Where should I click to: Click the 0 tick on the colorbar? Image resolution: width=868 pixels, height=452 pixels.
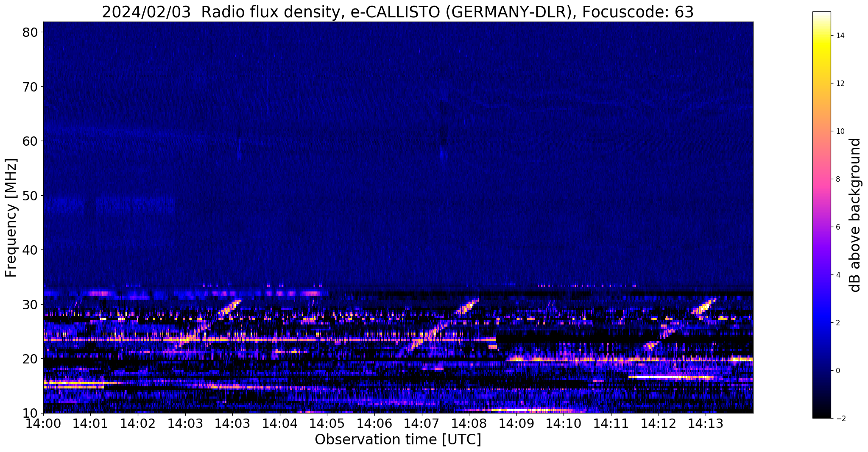pos(837,371)
